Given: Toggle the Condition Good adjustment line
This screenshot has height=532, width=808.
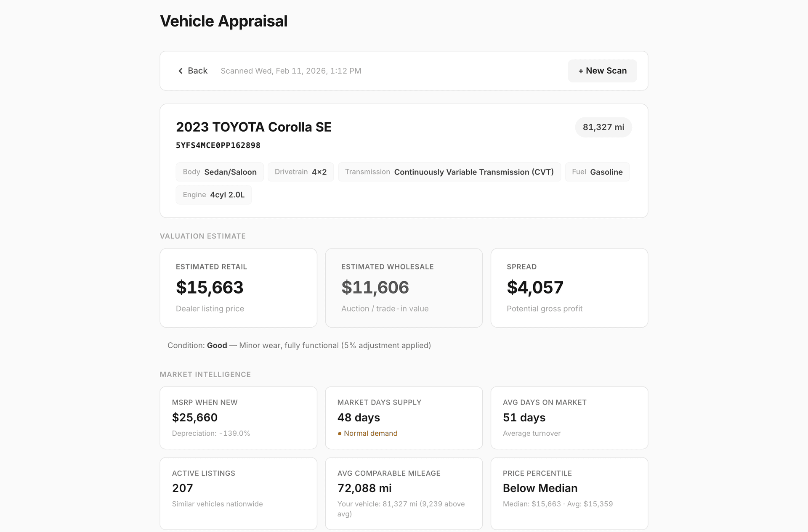Looking at the screenshot, I should (299, 345).
